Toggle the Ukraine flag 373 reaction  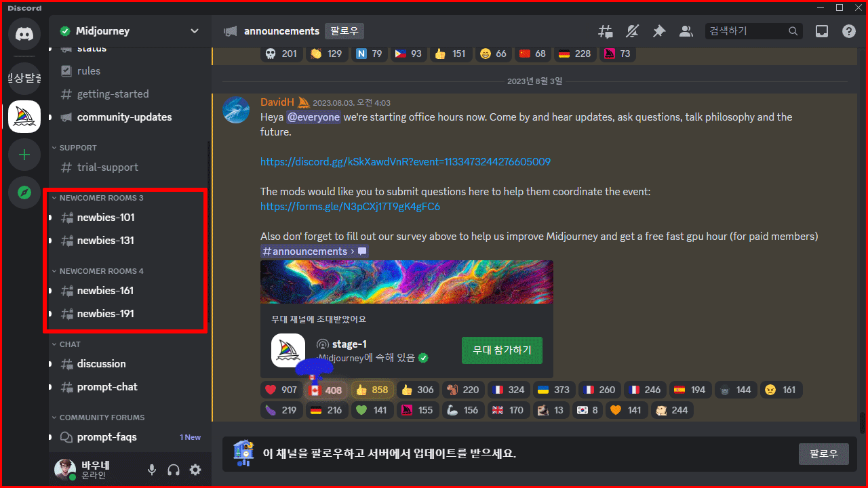(x=553, y=390)
